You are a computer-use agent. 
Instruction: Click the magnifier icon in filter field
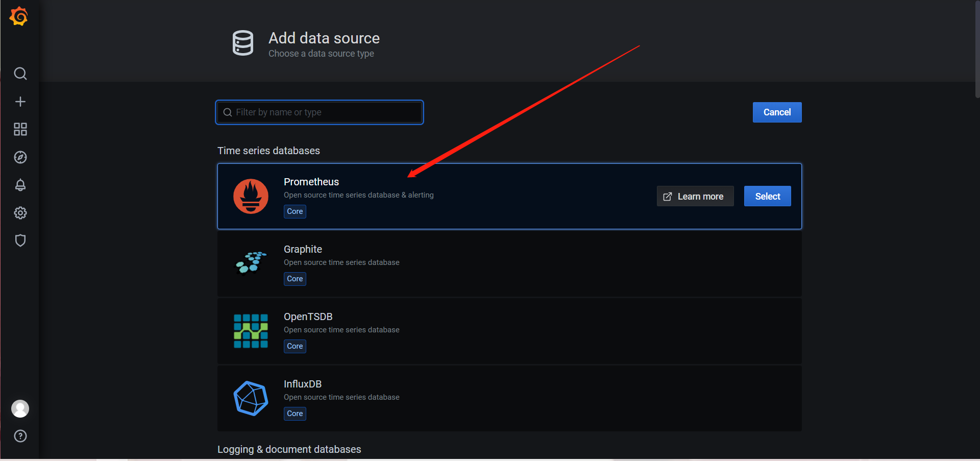tap(228, 112)
